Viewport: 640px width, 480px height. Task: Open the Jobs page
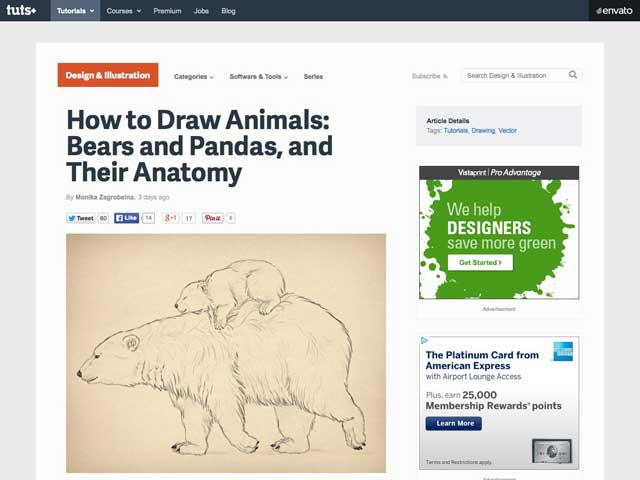coord(201,11)
